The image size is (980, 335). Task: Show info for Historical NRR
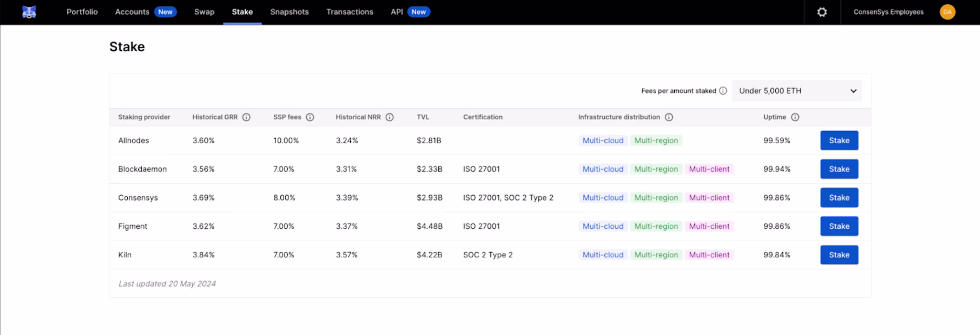(390, 117)
